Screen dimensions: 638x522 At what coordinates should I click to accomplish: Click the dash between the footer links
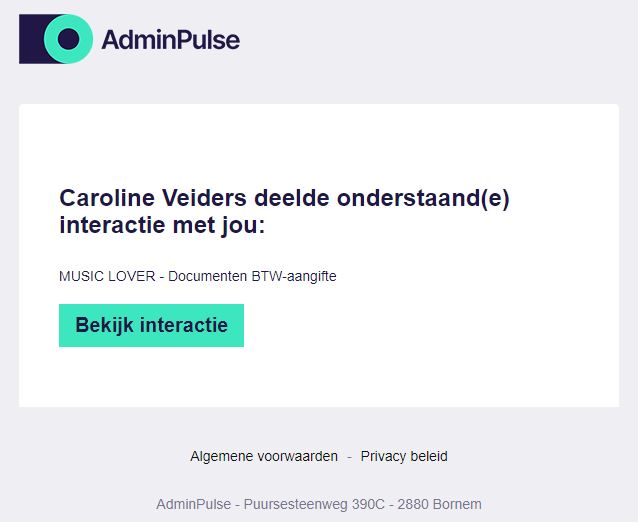350,456
